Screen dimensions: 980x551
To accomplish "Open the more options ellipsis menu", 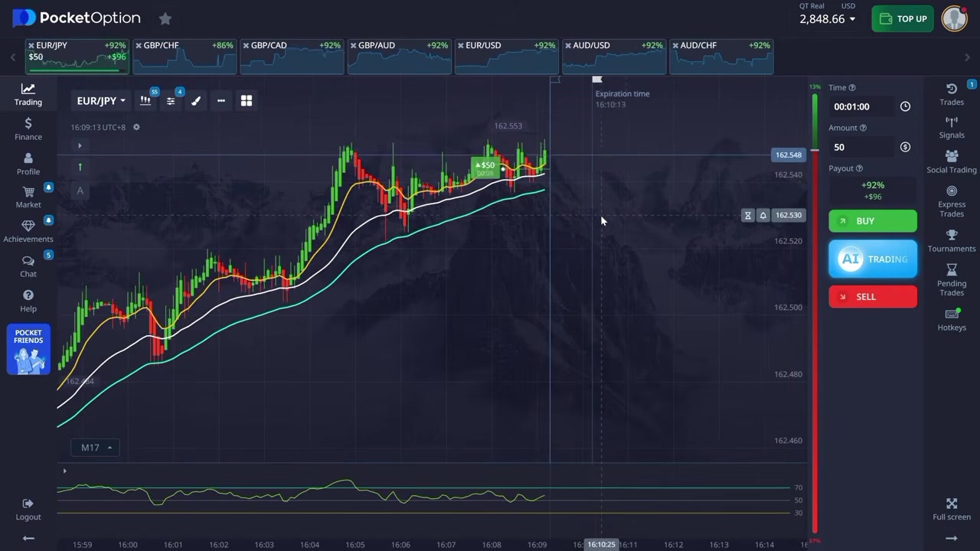I will pos(220,100).
